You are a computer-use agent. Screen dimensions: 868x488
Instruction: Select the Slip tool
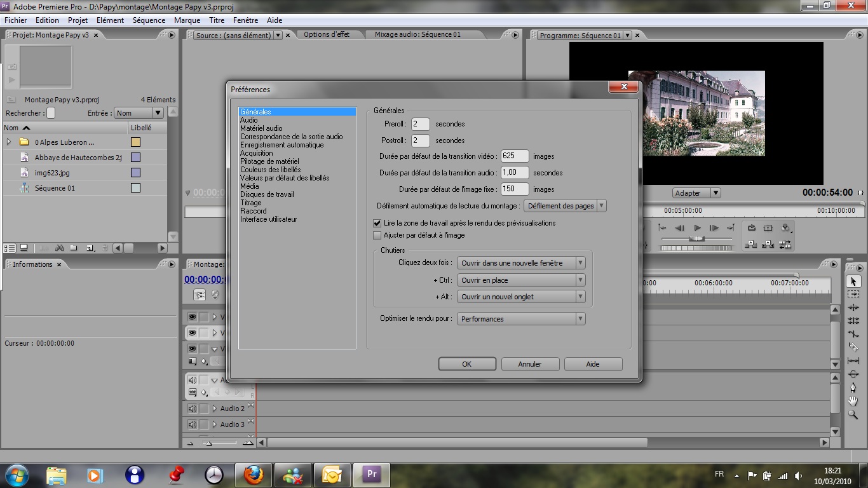(x=853, y=361)
